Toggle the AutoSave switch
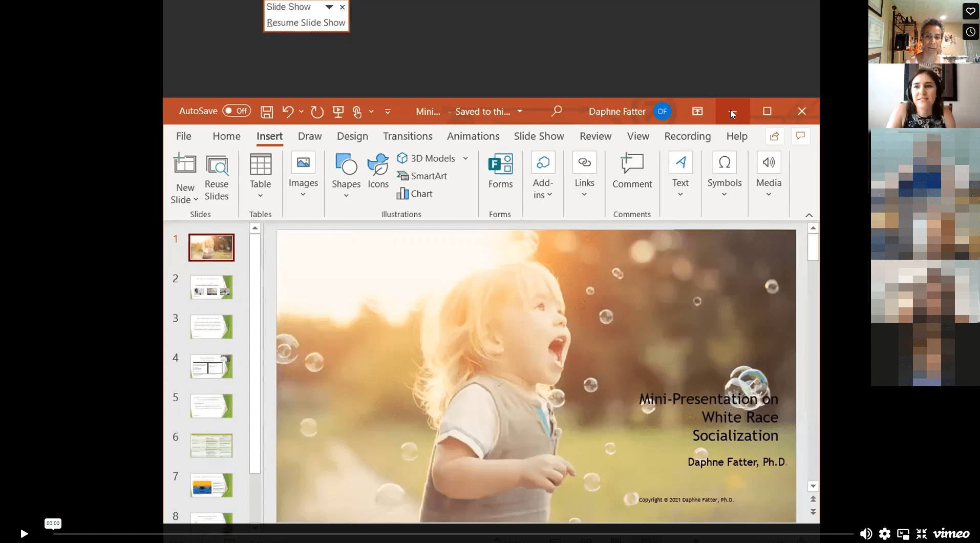 tap(237, 111)
